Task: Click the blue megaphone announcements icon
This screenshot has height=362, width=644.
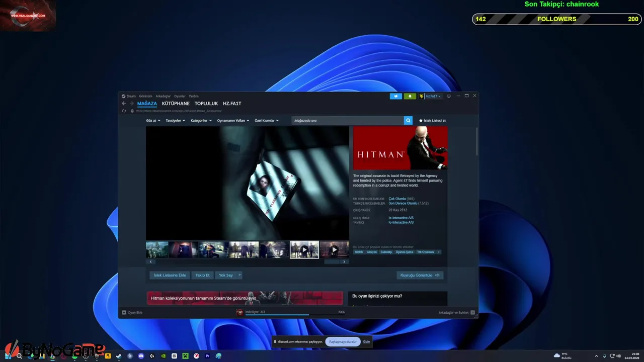Action: (x=396, y=96)
